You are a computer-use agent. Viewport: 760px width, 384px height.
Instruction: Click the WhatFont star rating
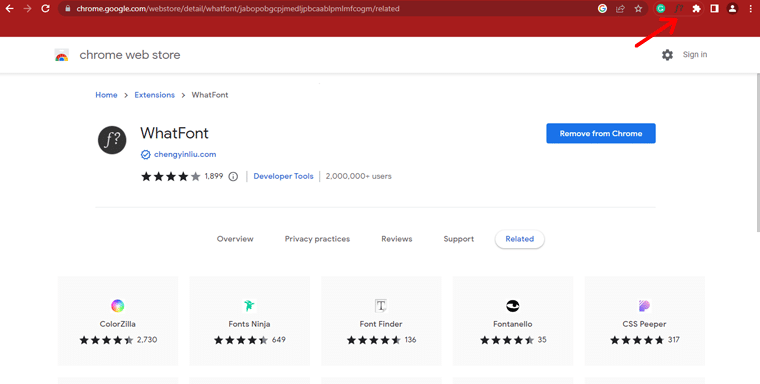[x=171, y=176]
